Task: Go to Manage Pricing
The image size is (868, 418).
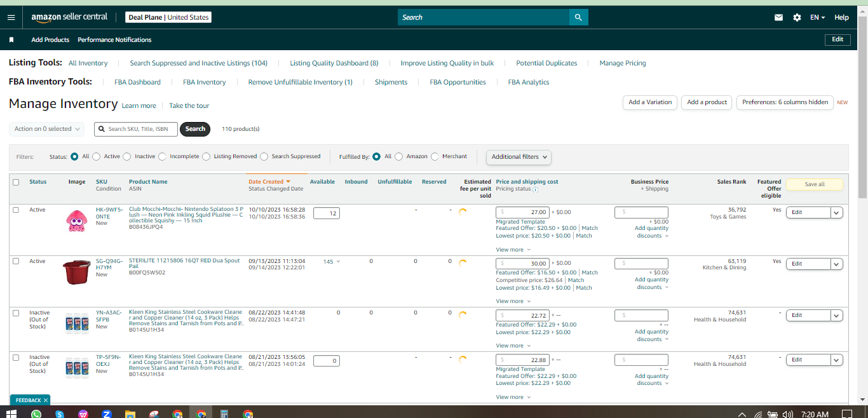Action: coord(623,63)
